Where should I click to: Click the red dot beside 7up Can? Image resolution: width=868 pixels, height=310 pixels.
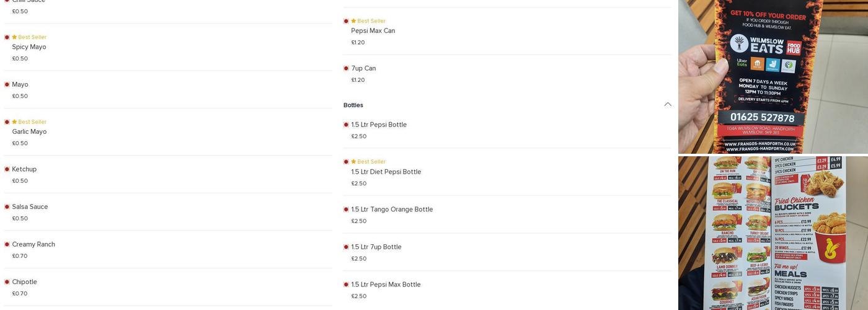pyautogui.click(x=346, y=68)
